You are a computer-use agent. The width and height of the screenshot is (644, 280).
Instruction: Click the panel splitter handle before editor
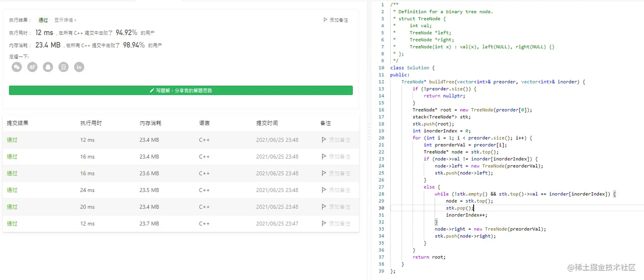coord(369,133)
